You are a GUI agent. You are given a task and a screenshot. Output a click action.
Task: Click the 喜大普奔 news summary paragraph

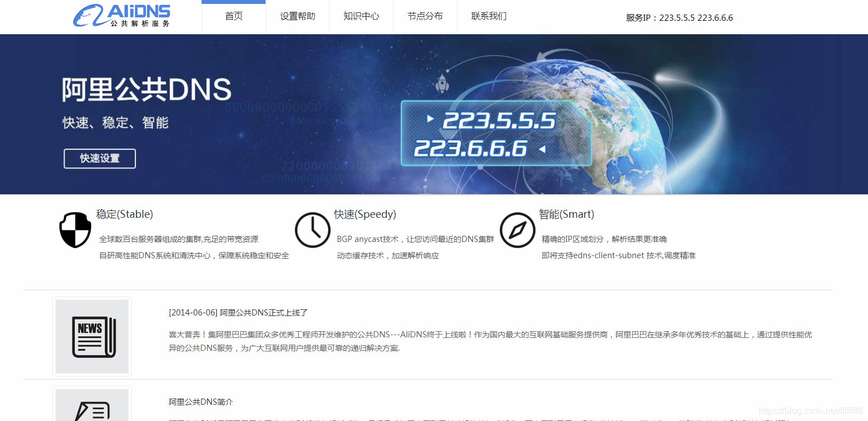490,341
